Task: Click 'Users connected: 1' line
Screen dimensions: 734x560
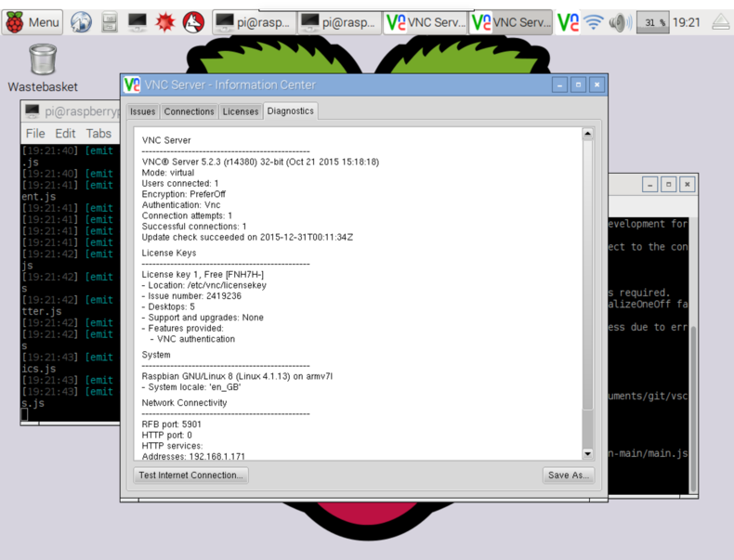Action: (179, 183)
